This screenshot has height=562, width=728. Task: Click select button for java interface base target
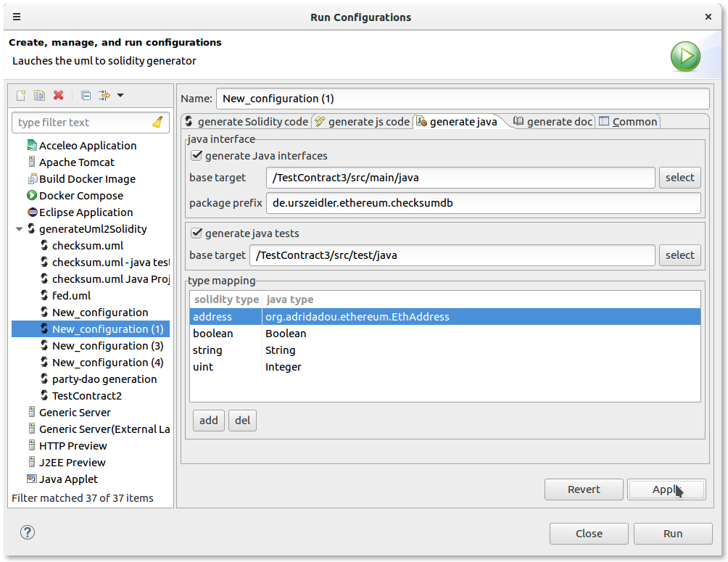pos(679,178)
